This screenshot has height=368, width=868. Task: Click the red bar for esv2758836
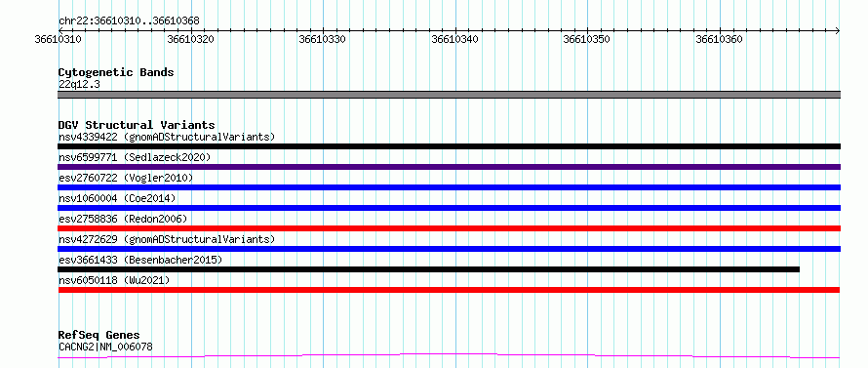click(x=450, y=228)
